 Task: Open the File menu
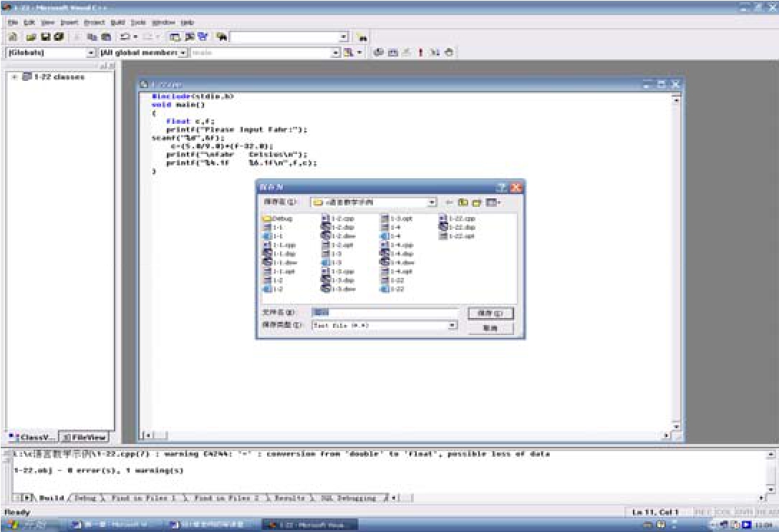click(13, 22)
